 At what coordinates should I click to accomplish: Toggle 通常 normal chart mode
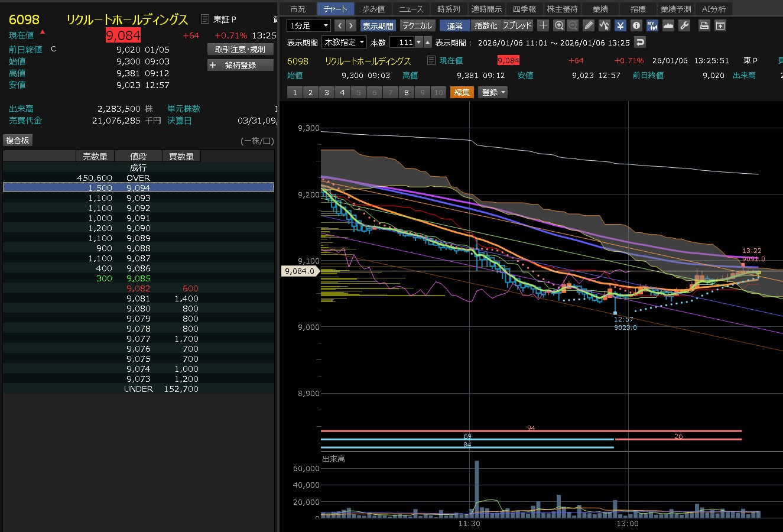[455, 26]
